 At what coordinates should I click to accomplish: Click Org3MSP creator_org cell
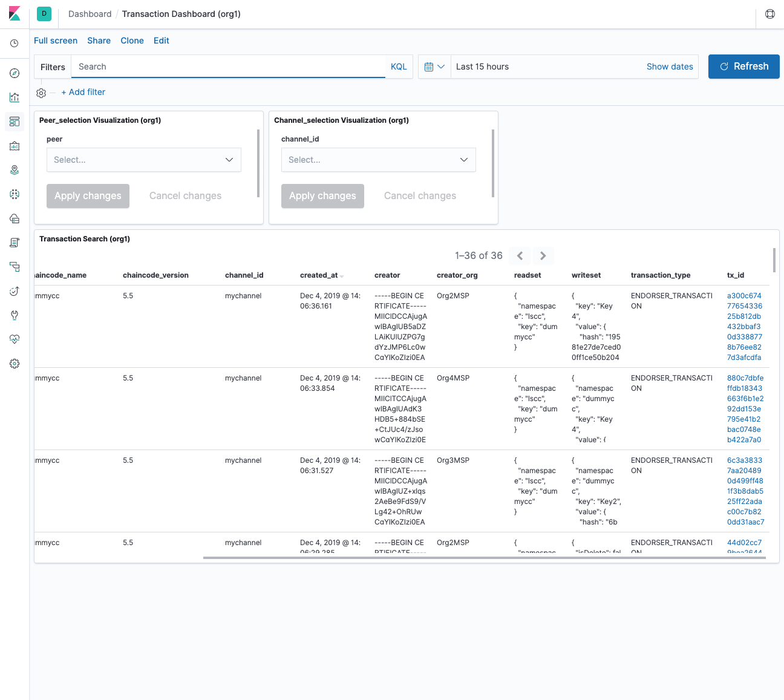453,460
